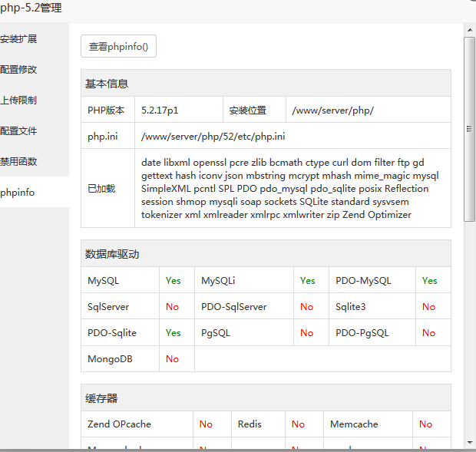Click the Memcache cell
This screenshot has height=452, width=476.
(x=368, y=424)
